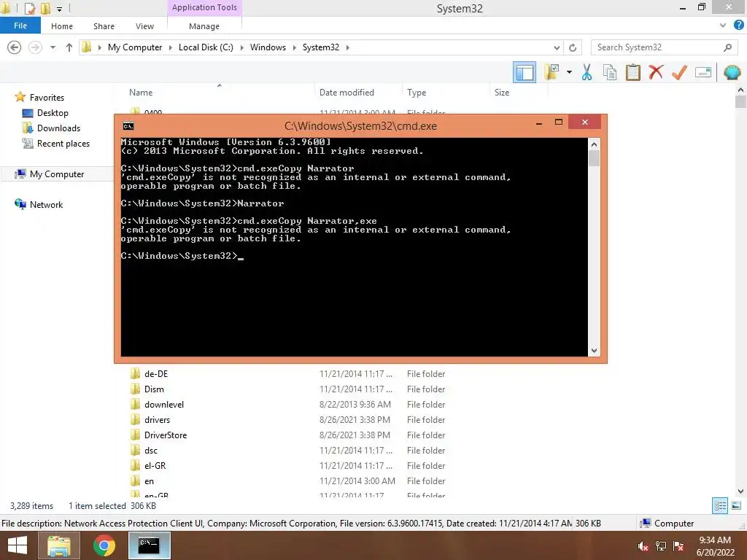The image size is (747, 560).
Task: Click the cmd window scroll down arrow
Action: [x=594, y=351]
